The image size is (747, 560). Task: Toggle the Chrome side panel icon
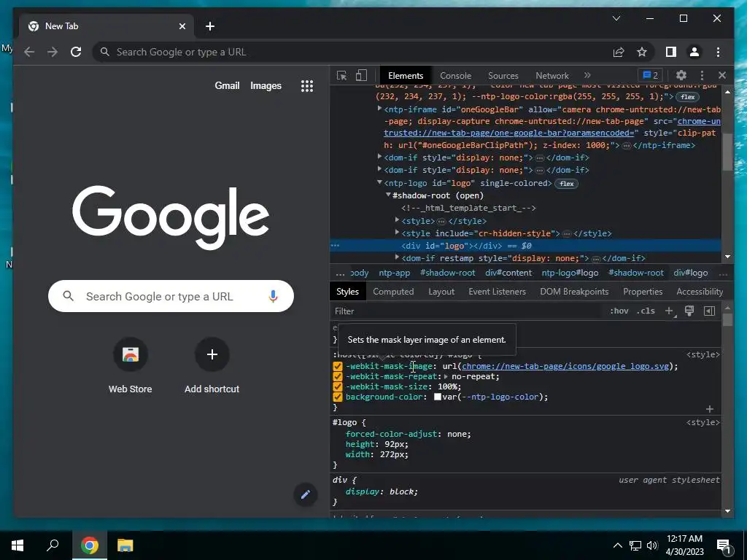pyautogui.click(x=671, y=52)
